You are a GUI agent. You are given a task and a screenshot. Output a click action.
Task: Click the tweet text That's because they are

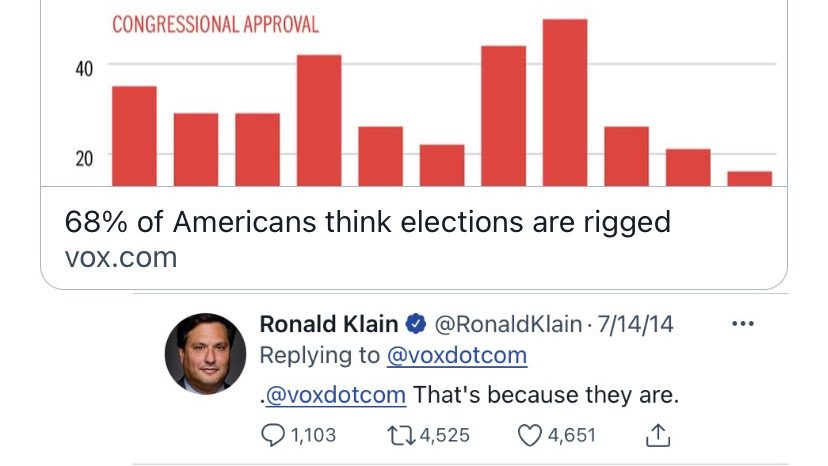tap(546, 395)
